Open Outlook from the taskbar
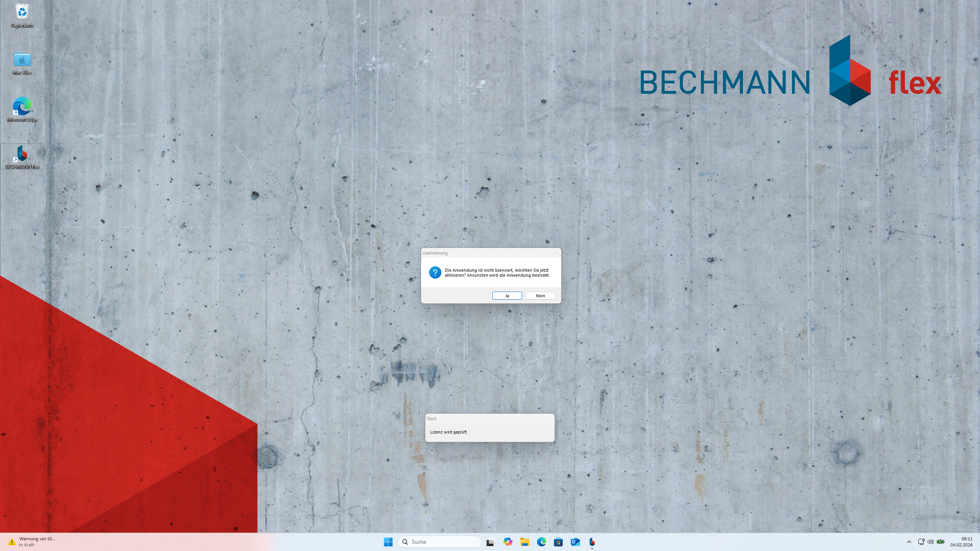This screenshot has width=980, height=551. coord(575,542)
